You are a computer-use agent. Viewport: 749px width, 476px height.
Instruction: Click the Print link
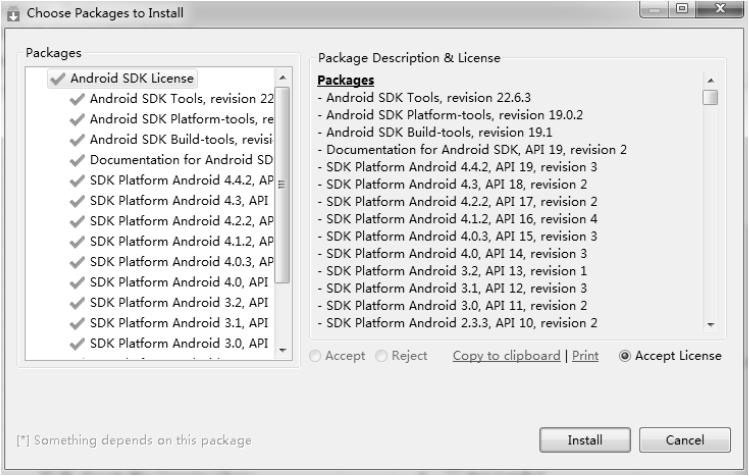585,356
